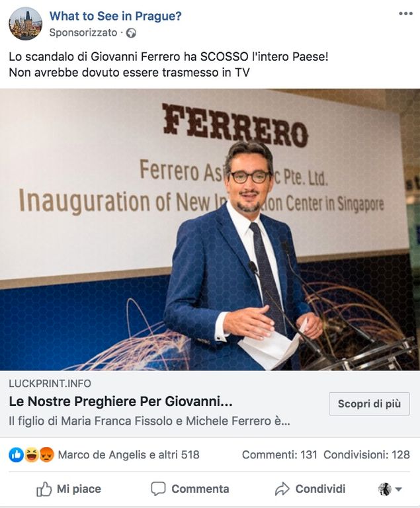Open the profile picture switcher

385,489
